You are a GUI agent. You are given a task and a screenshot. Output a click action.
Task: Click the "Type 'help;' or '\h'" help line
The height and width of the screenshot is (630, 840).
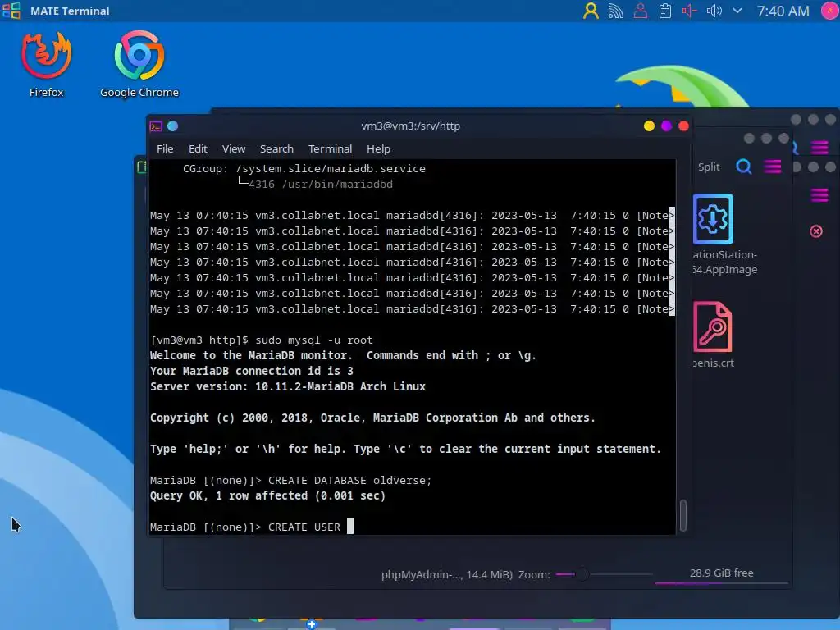click(x=405, y=449)
